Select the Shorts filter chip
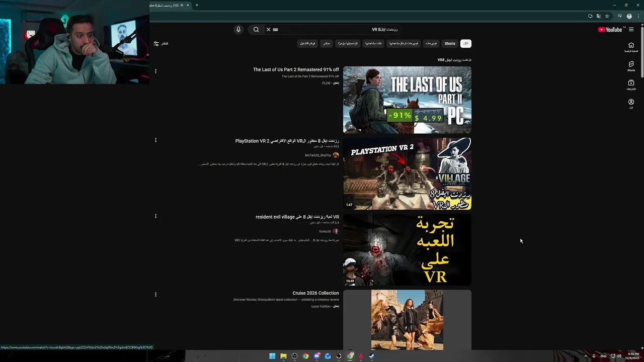Viewport: 644px width, 362px height. click(450, 44)
